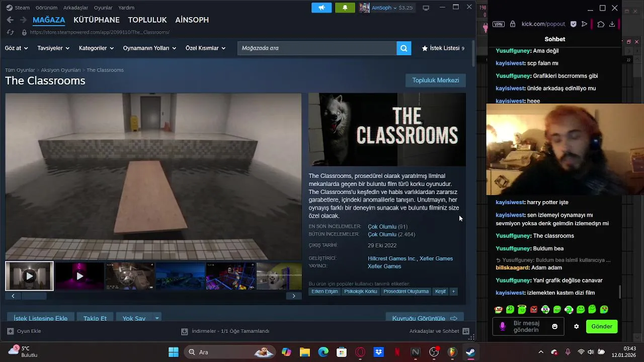This screenshot has height=362, width=644.
Task: Switch to the TOPLULUK tab
Action: click(147, 20)
